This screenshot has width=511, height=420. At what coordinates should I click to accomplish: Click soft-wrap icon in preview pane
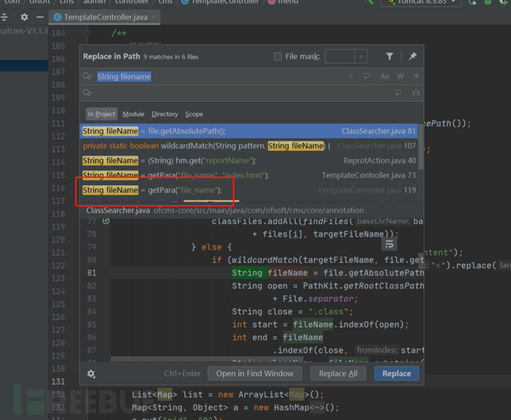pyautogui.click(x=390, y=244)
